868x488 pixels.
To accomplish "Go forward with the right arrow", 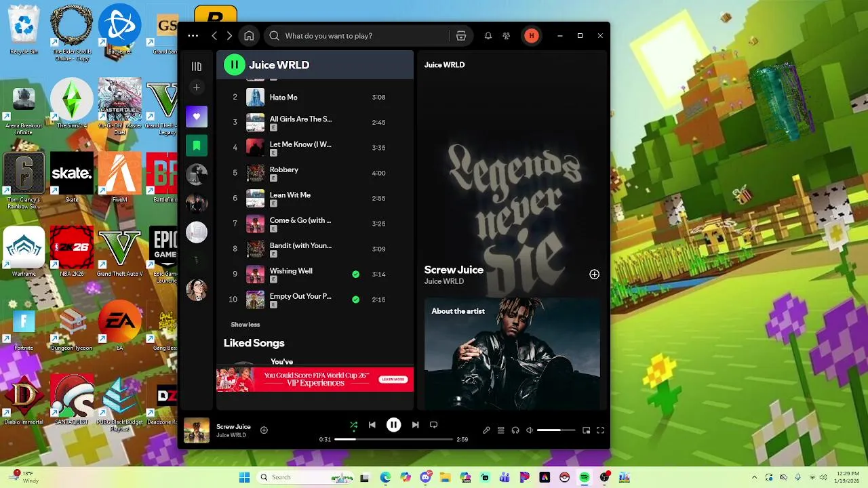I will 229,36.
